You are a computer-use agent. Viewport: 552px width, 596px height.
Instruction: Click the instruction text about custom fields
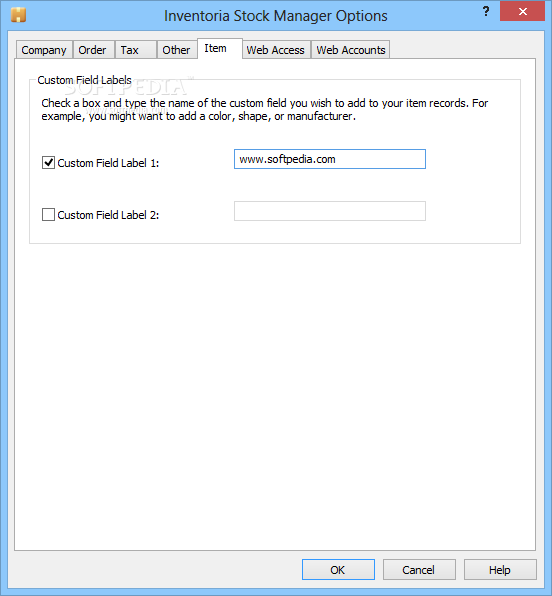coord(265,109)
